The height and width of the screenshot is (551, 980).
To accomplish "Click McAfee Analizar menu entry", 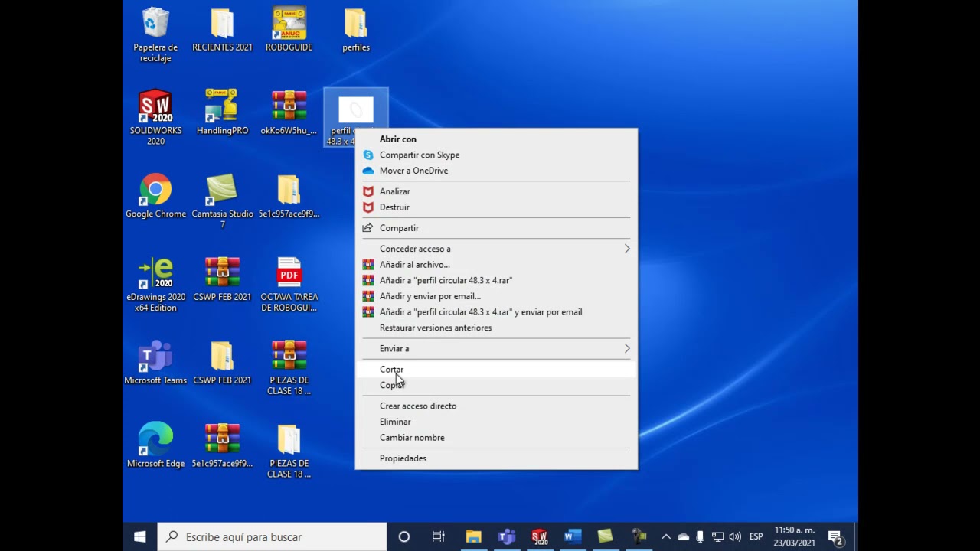I will pyautogui.click(x=496, y=191).
